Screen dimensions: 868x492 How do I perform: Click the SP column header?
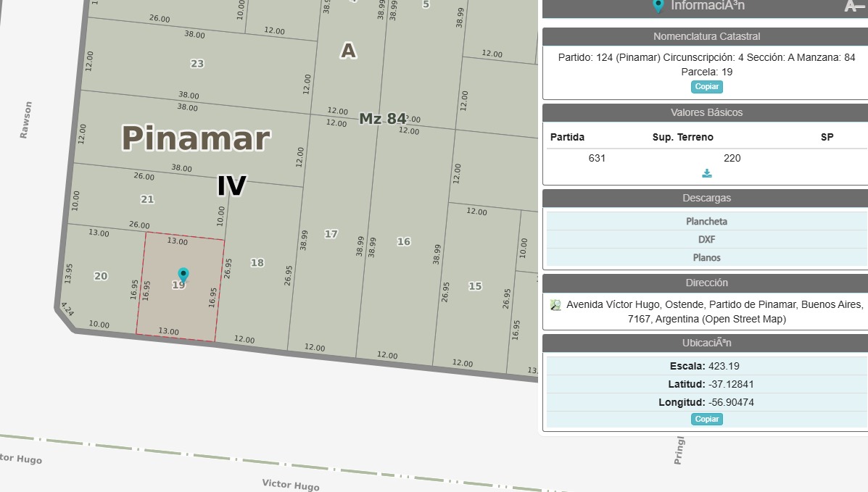tap(827, 137)
